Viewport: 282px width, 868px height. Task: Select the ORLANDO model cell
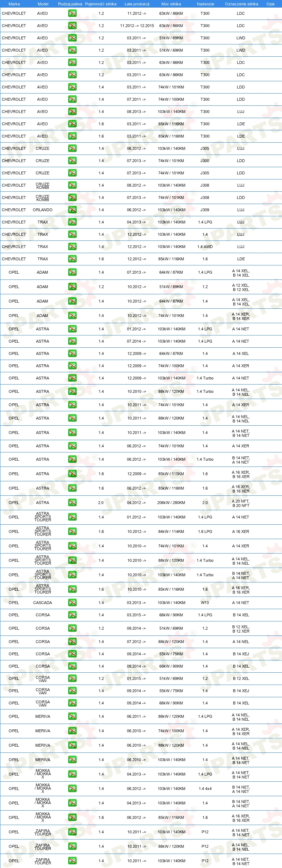coord(43,210)
